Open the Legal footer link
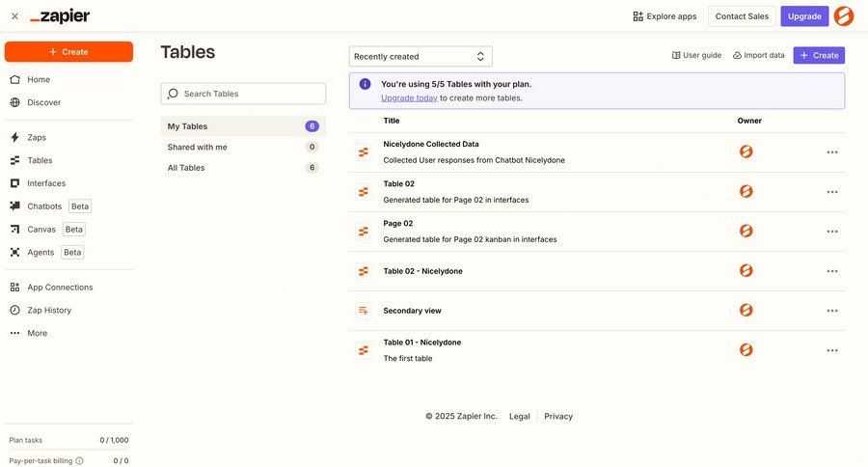This screenshot has width=868, height=467. (519, 416)
